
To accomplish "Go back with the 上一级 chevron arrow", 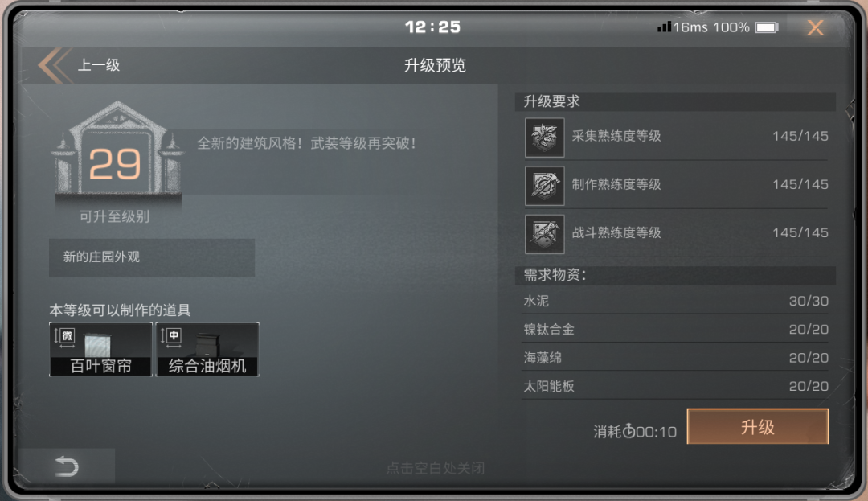I will pos(55,65).
